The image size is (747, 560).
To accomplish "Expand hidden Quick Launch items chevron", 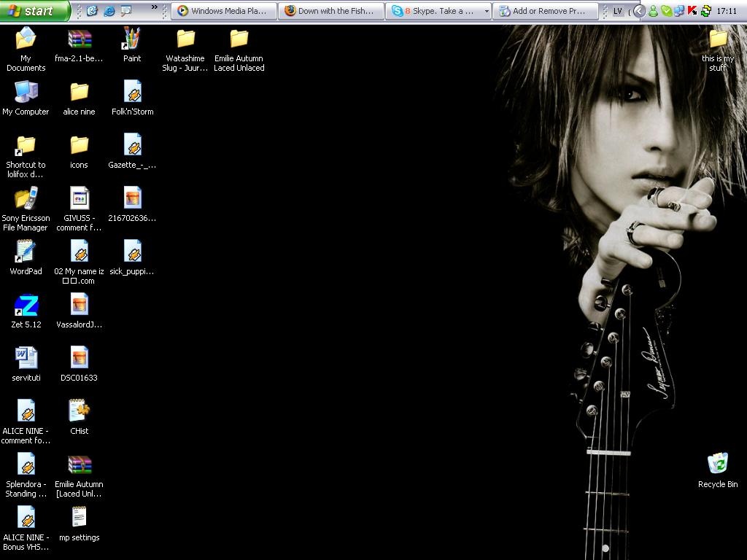I will pos(154,7).
